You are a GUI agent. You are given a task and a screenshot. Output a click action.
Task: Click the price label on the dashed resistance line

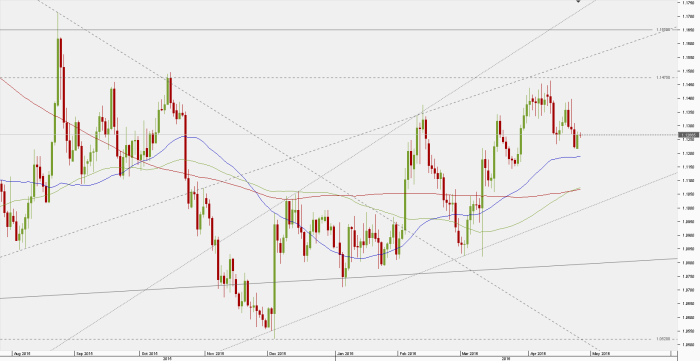(663, 78)
